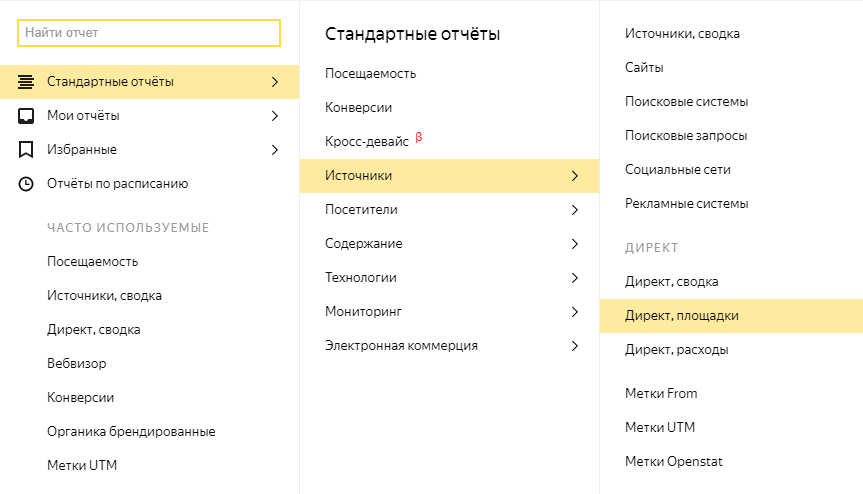Image resolution: width=863 pixels, height=494 pixels.
Task: Open Директ, площадки report
Action: (x=681, y=316)
